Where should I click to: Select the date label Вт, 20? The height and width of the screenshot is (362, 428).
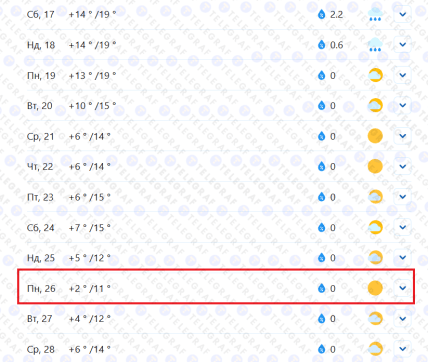click(x=40, y=106)
